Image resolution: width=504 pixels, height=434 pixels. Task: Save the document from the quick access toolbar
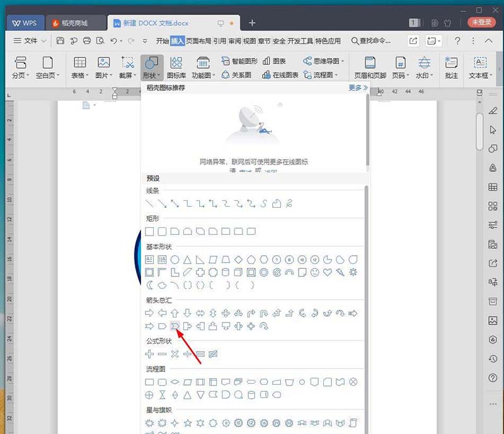pos(60,40)
